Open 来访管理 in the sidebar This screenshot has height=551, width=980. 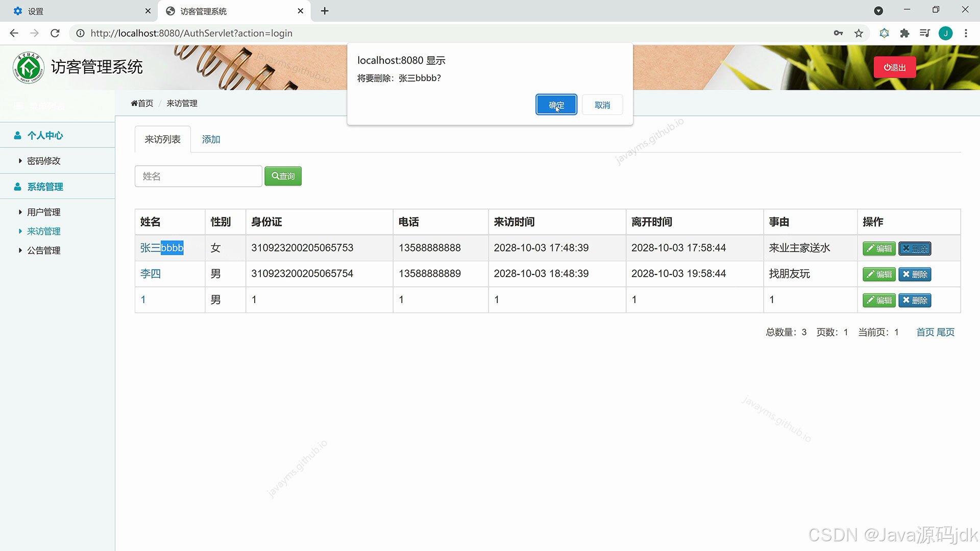point(43,231)
